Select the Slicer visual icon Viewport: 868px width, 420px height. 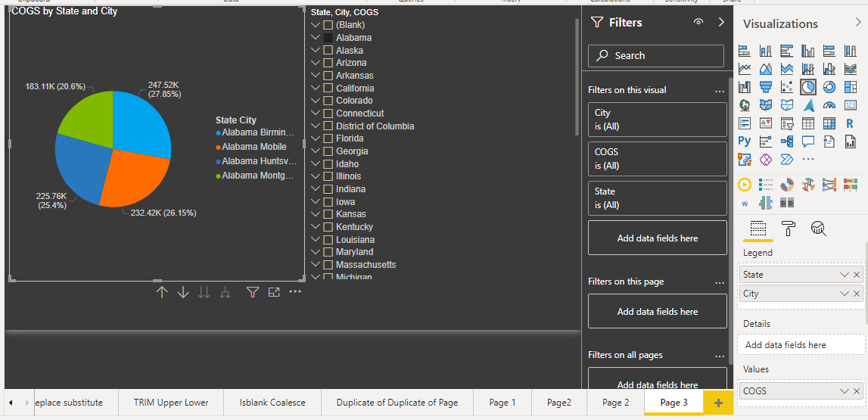787,123
